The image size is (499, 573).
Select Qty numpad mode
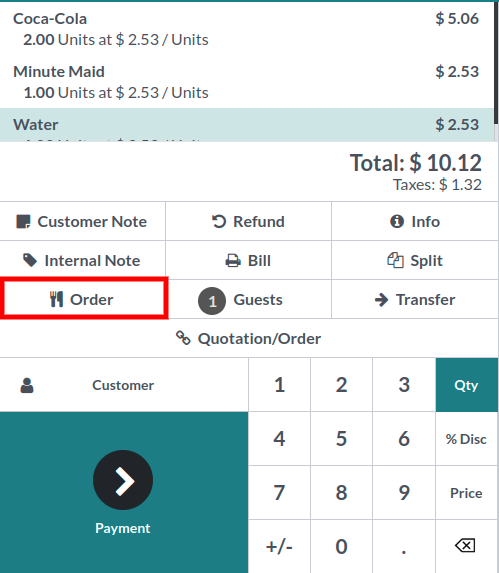click(466, 385)
